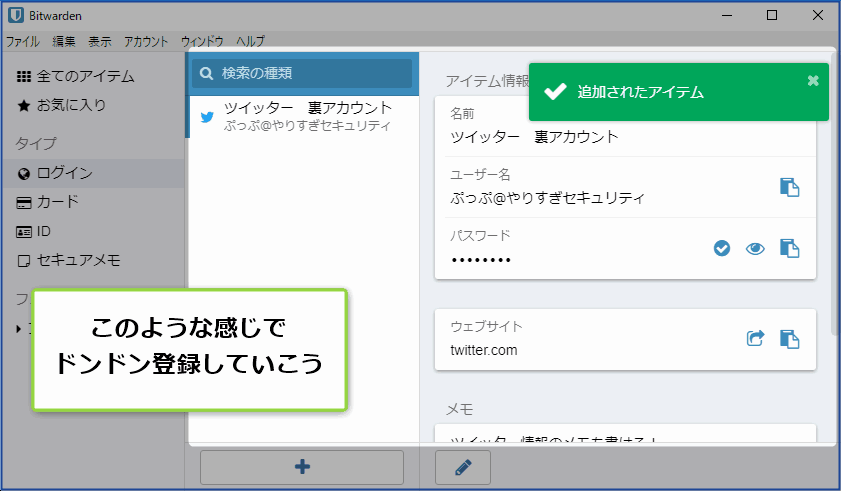The height and width of the screenshot is (491, 841).
Task: Open the 編集 menu
Action: pyautogui.click(x=64, y=41)
